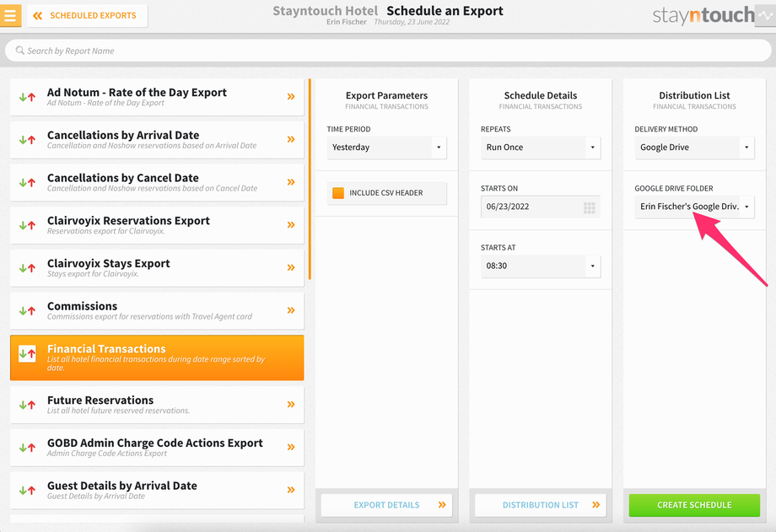The image size is (776, 532).
Task: Select the Cancellations by Arrival Date export
Action: [157, 140]
